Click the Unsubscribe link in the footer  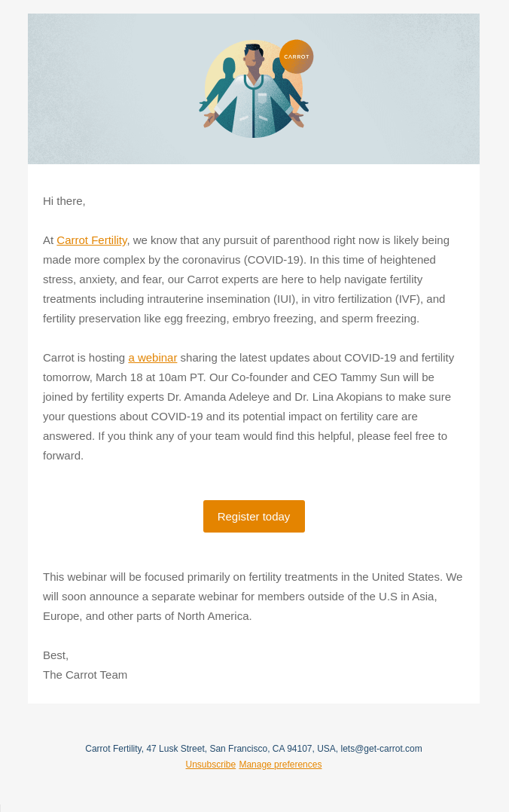coord(211,765)
